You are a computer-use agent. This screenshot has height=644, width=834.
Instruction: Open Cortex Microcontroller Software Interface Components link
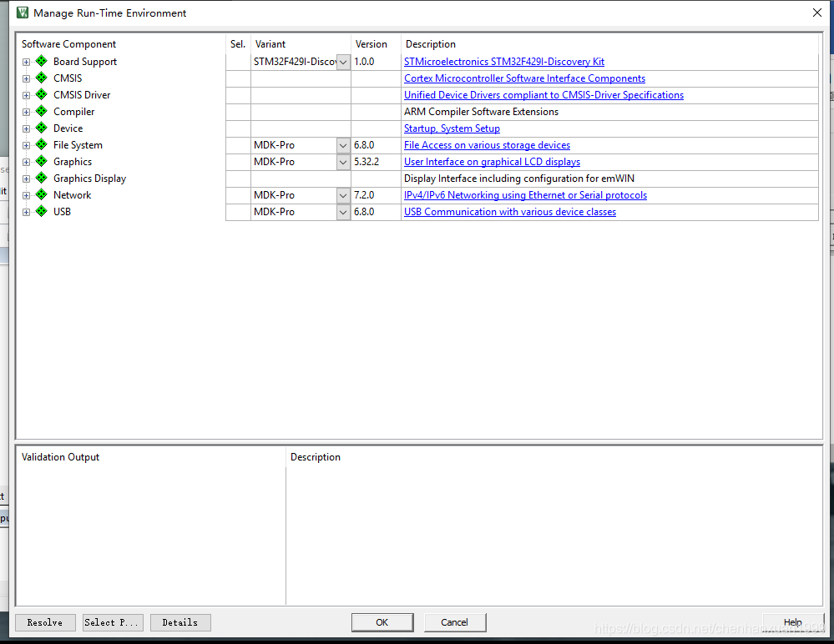coord(524,78)
